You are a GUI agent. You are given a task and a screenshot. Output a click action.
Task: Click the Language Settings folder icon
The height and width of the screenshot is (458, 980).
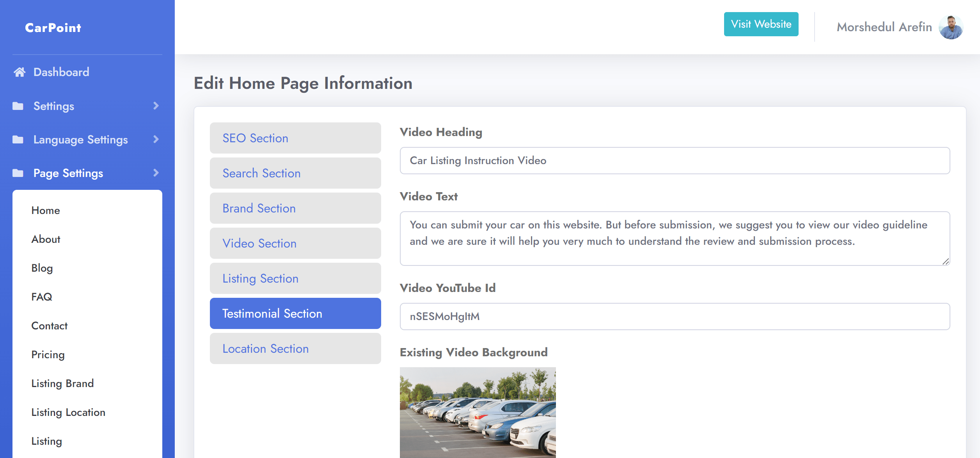tap(19, 139)
